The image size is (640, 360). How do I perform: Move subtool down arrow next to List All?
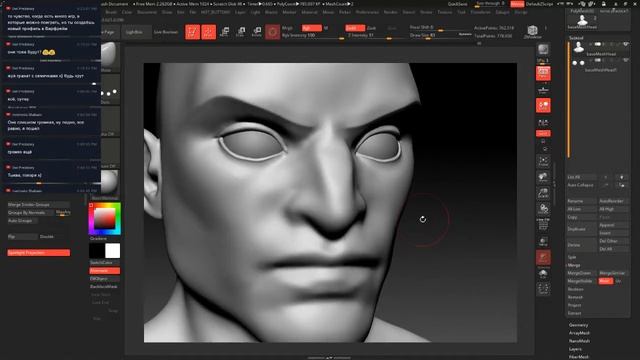pos(621,177)
